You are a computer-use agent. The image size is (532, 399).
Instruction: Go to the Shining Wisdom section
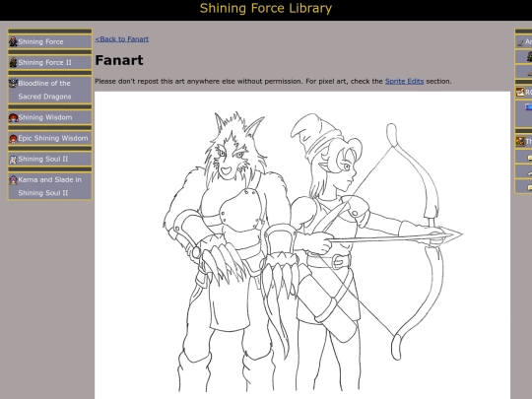pos(50,117)
